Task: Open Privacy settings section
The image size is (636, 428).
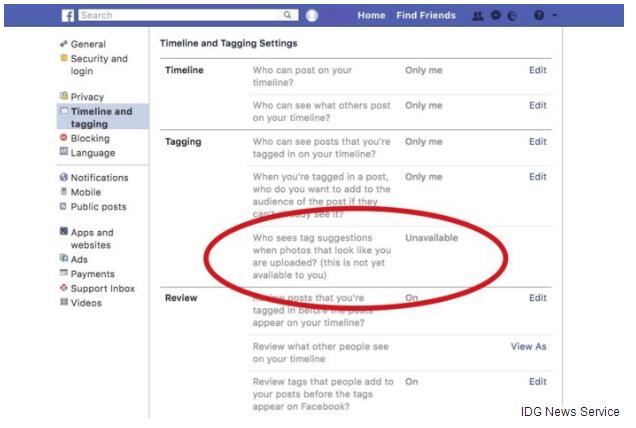Action: (x=87, y=97)
